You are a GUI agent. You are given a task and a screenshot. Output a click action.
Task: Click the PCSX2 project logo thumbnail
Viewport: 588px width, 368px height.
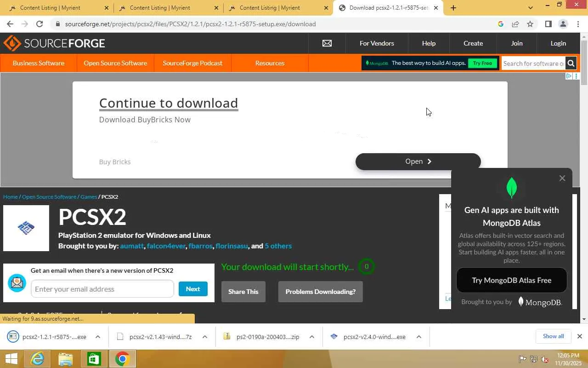point(26,228)
